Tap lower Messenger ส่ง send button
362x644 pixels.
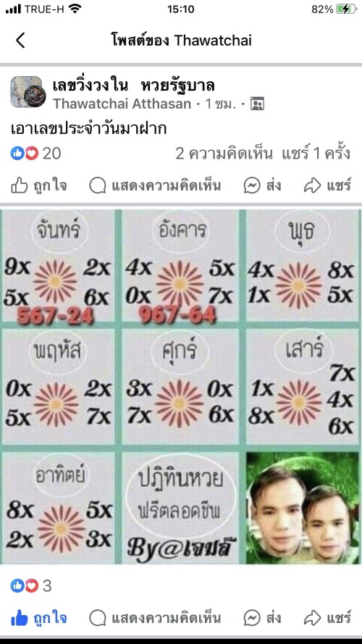click(262, 618)
